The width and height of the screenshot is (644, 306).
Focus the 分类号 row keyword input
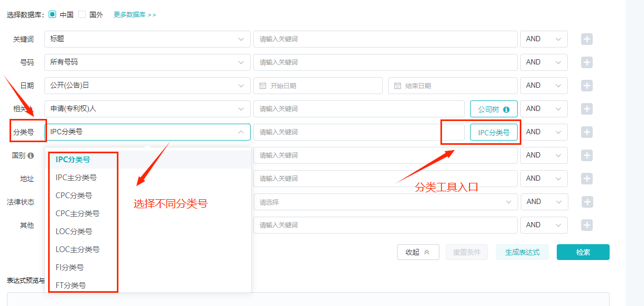(x=359, y=132)
